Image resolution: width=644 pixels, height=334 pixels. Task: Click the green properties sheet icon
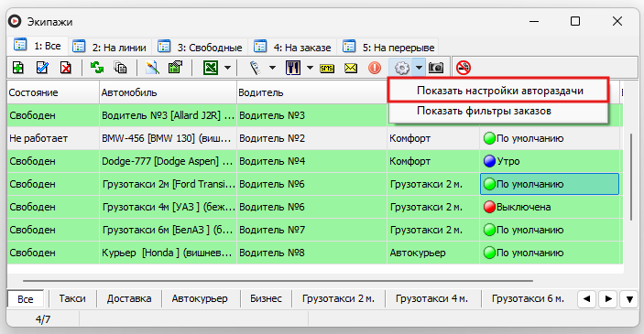coord(175,68)
